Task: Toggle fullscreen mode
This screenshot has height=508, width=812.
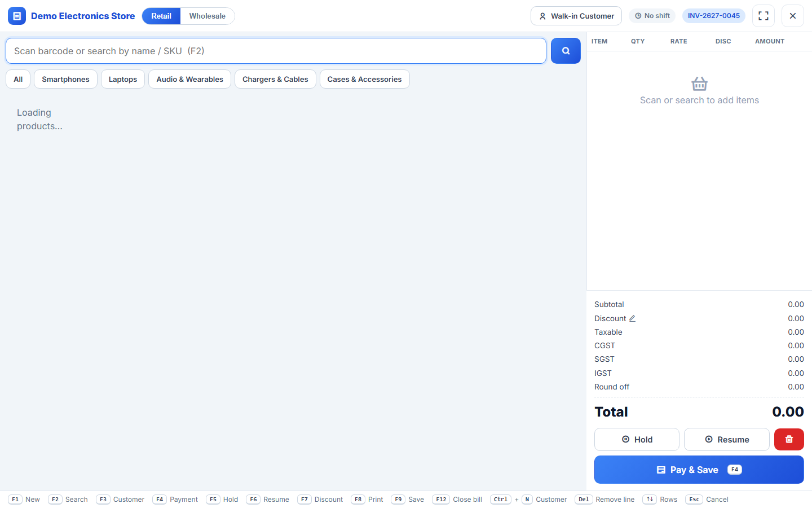Action: pyautogui.click(x=764, y=16)
